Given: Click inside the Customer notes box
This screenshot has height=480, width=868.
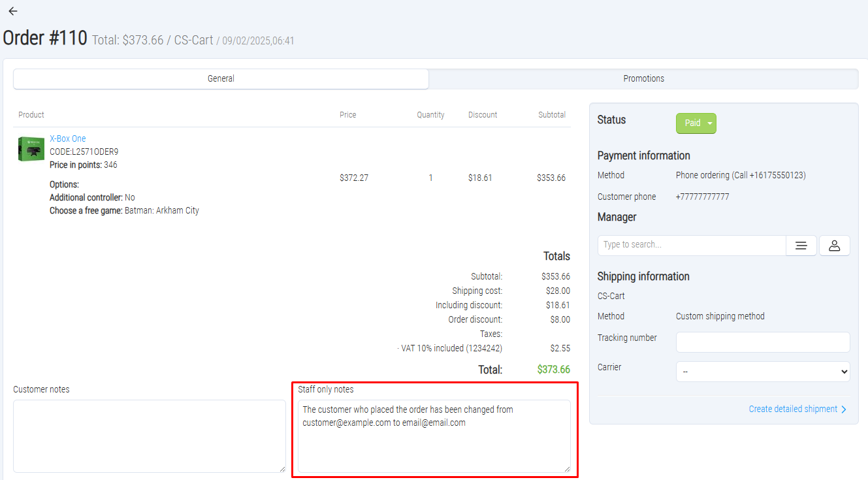Looking at the screenshot, I should (149, 436).
